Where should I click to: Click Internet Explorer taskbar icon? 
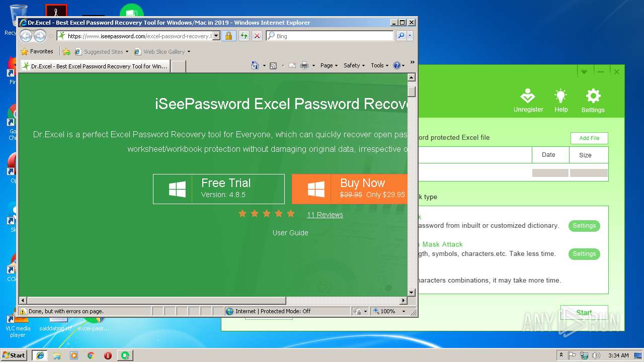coord(40,355)
